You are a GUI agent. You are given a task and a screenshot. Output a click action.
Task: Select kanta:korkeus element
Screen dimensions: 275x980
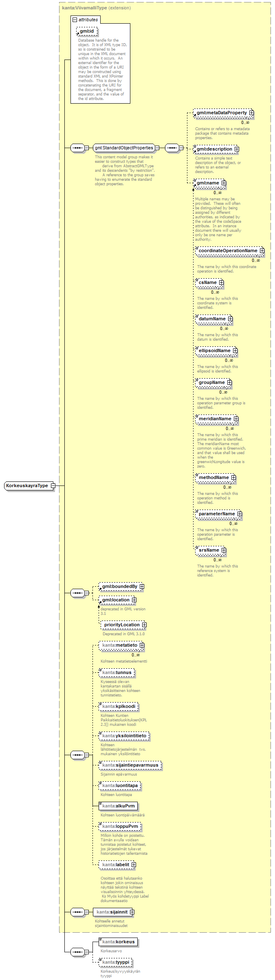click(118, 942)
